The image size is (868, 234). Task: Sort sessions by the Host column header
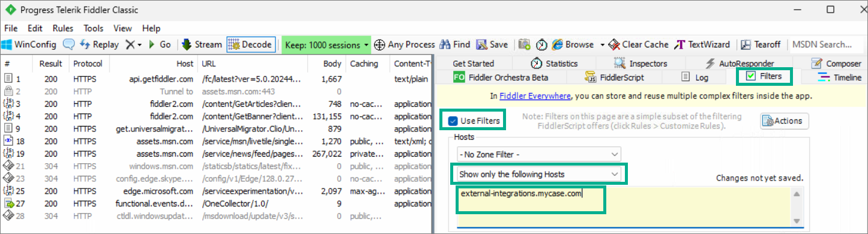154,64
